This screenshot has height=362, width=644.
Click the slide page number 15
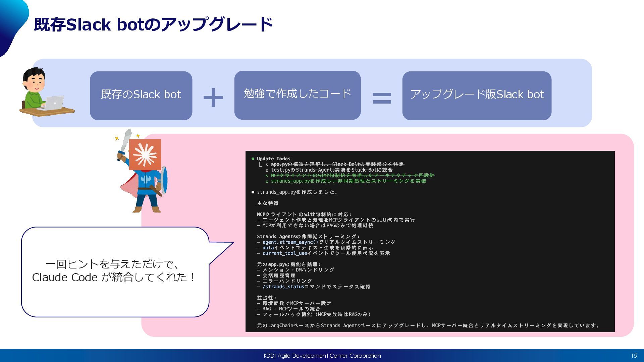(634, 356)
